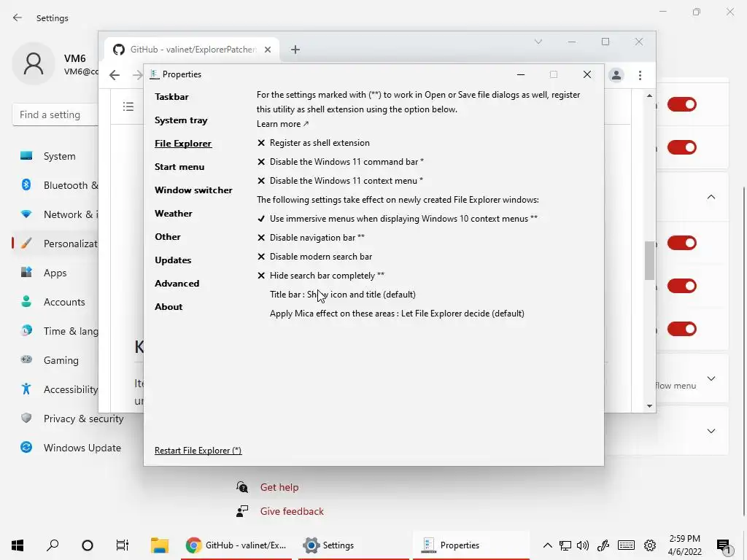Show hidden system tray icons
Viewport: 747px width, 560px height.
[x=547, y=545]
